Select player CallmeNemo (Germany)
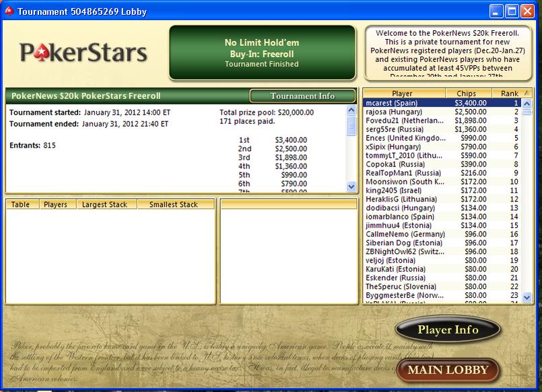Viewport: 542px width, 392px height. [x=442, y=234]
